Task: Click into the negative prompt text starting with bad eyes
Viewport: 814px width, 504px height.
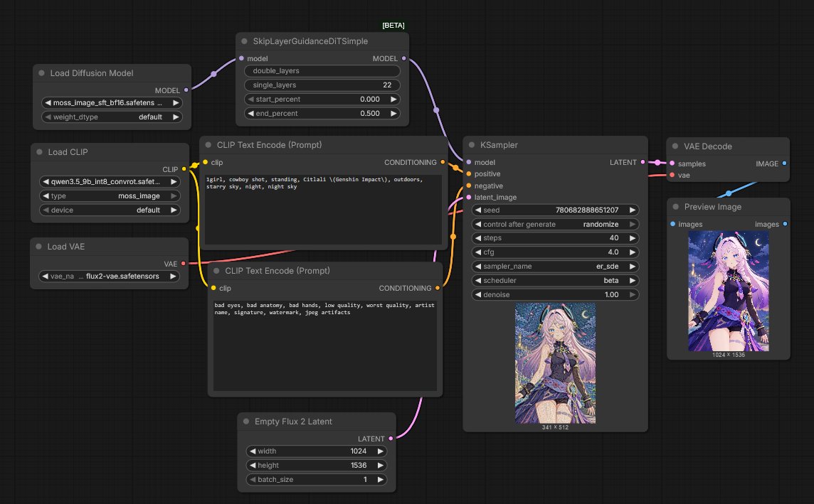Action: [325, 346]
